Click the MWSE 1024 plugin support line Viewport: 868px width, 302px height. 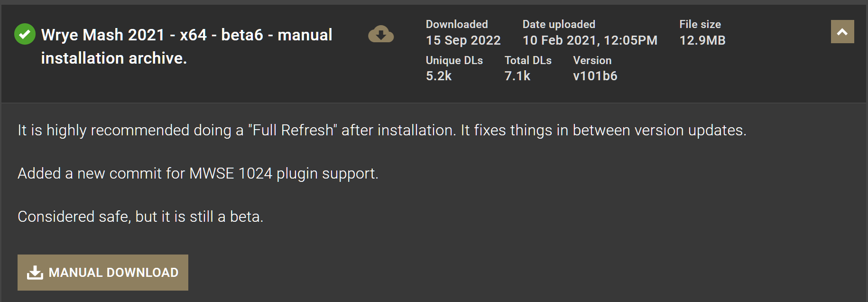[198, 173]
